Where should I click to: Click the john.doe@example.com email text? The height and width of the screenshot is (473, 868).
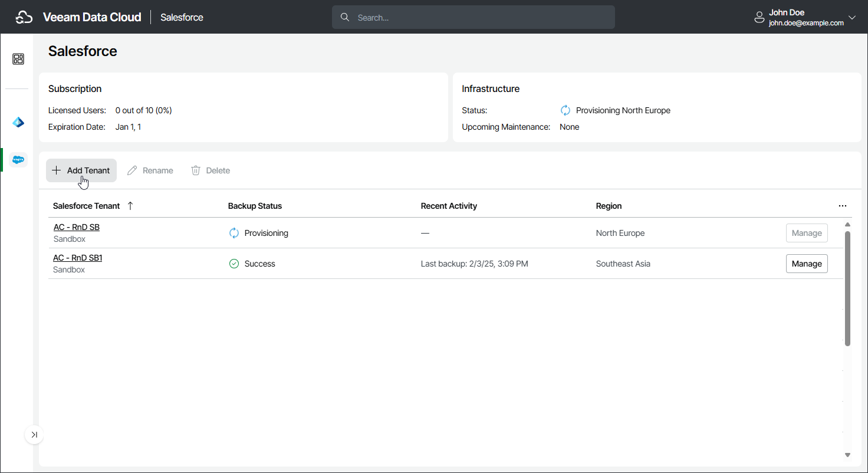806,23
